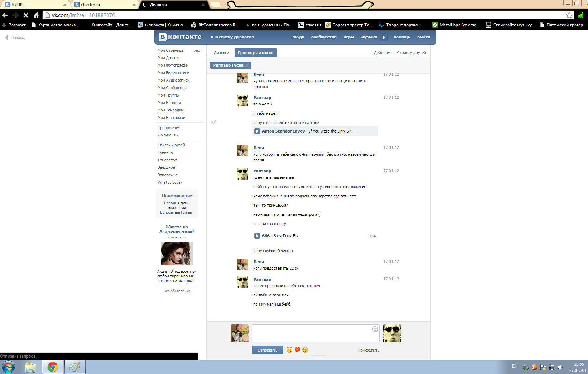Viewport: 588px width, 374px height.
Task: Open Chrome from the taskbar
Action: pyautogui.click(x=53, y=367)
